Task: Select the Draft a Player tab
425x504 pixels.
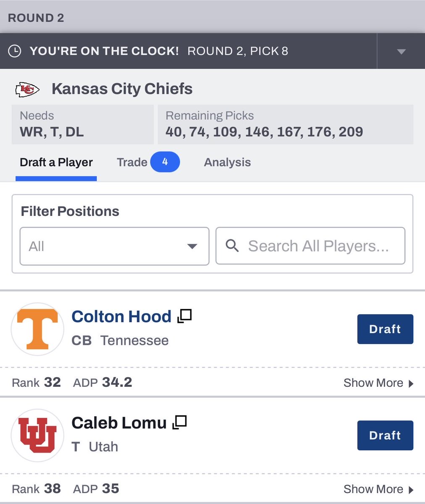Action: (56, 163)
